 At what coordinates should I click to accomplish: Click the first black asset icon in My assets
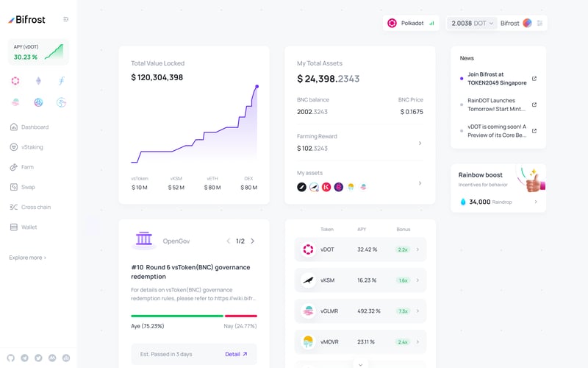click(301, 187)
